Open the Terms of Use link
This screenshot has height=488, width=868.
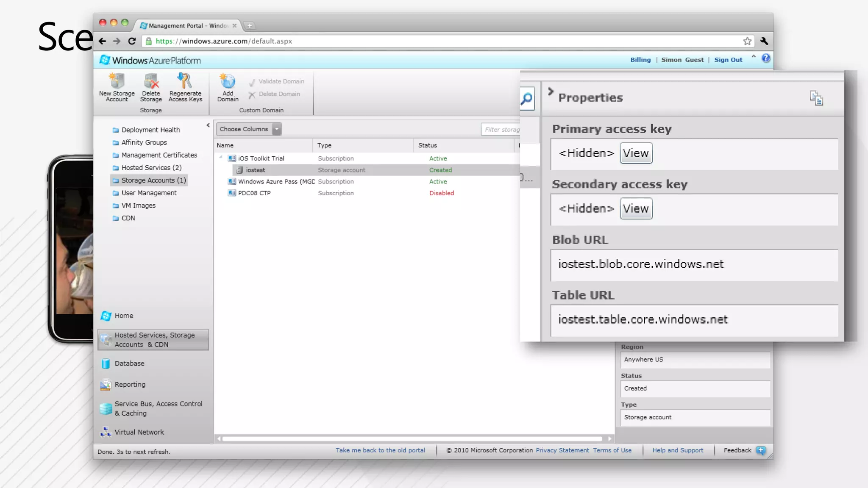pyautogui.click(x=612, y=450)
